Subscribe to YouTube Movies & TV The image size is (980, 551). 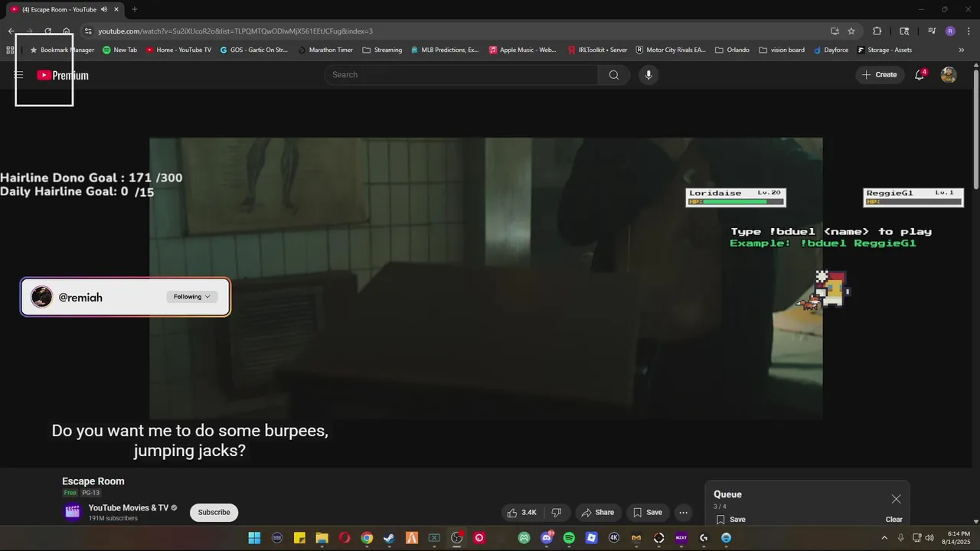(x=214, y=513)
